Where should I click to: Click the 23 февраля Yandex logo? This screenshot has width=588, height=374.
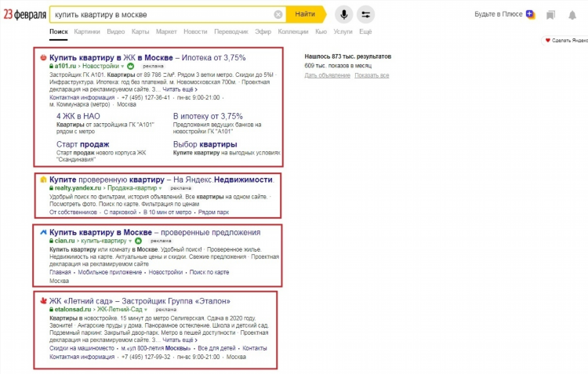[x=25, y=15]
